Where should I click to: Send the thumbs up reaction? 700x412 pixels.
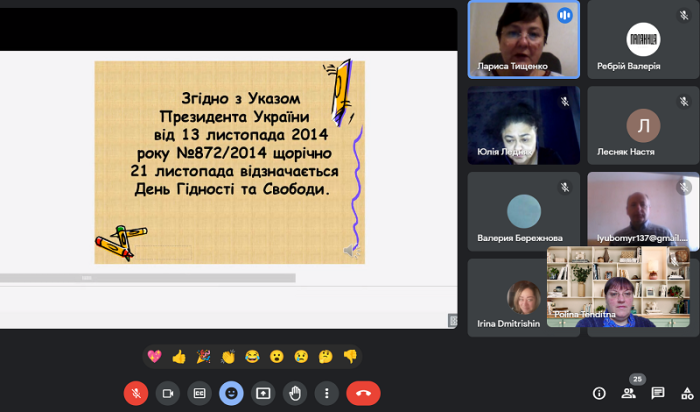(179, 356)
